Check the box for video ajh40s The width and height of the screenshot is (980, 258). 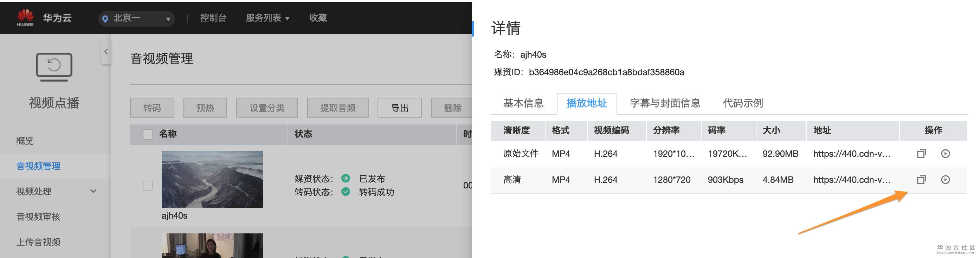point(148,185)
